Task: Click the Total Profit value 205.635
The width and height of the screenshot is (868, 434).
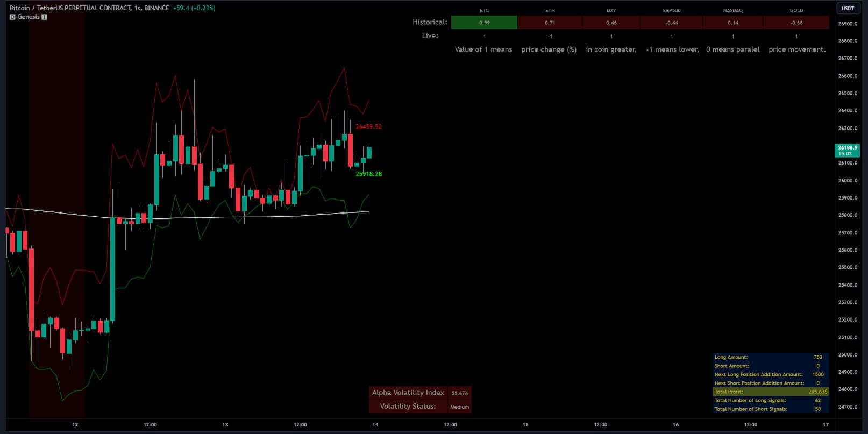Action: tap(817, 392)
